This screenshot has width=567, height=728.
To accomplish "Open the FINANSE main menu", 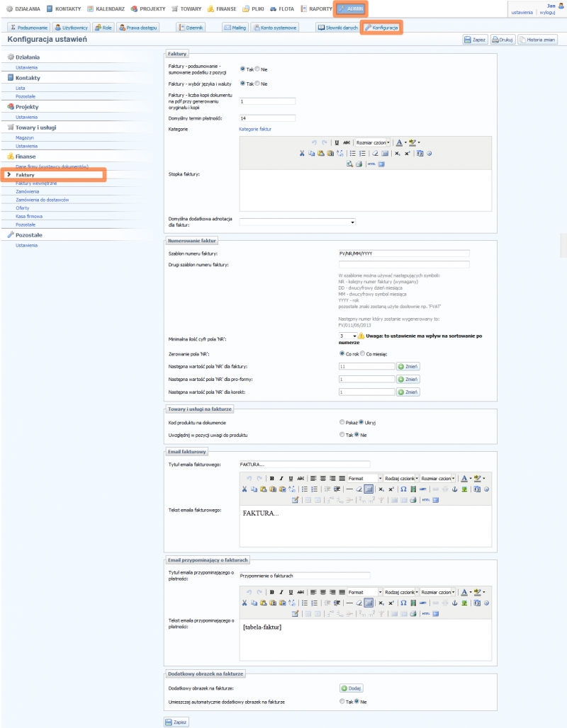I will point(221,8).
